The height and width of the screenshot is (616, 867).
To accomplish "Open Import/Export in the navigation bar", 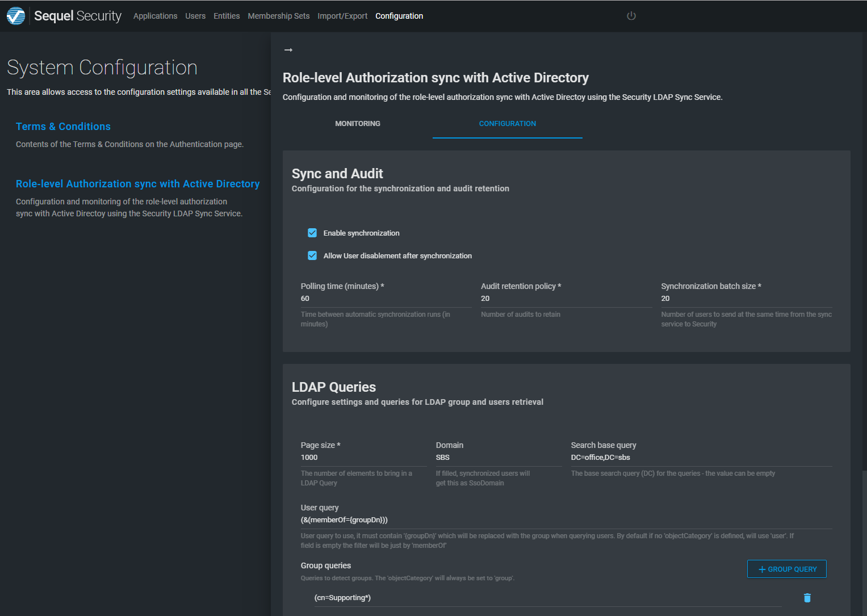I will click(342, 16).
